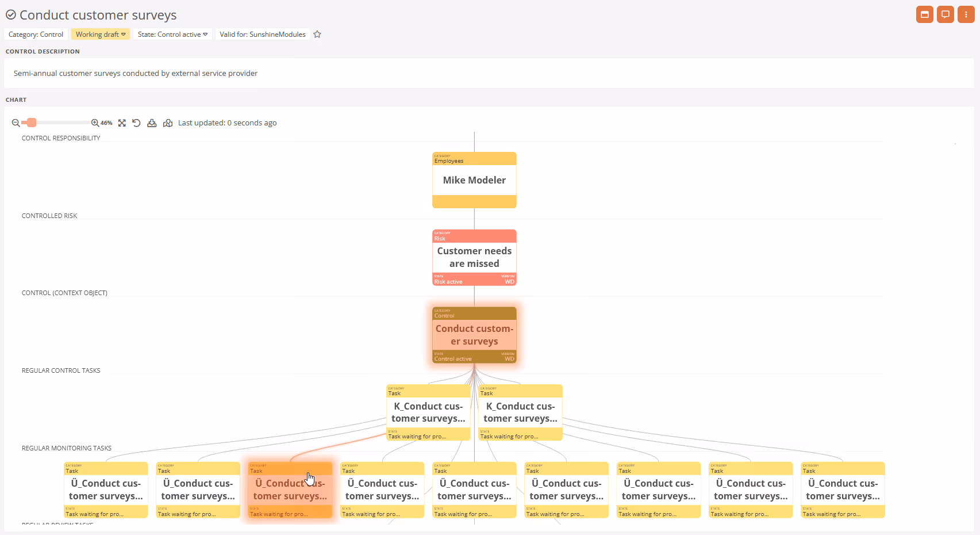
Task: Click the CONTROL (CONTEXT OBJECT) lane label
Action: [64, 293]
